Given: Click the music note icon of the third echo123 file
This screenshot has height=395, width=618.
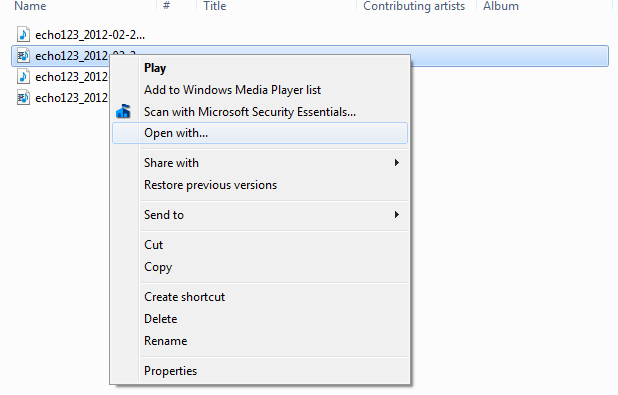Looking at the screenshot, I should click(23, 76).
